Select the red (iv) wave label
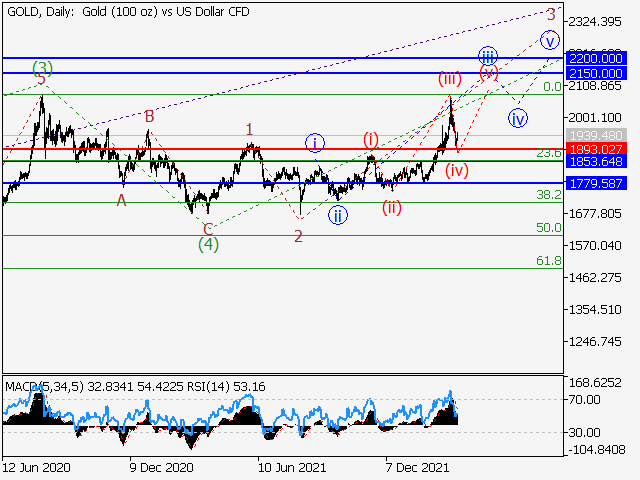 [x=457, y=170]
